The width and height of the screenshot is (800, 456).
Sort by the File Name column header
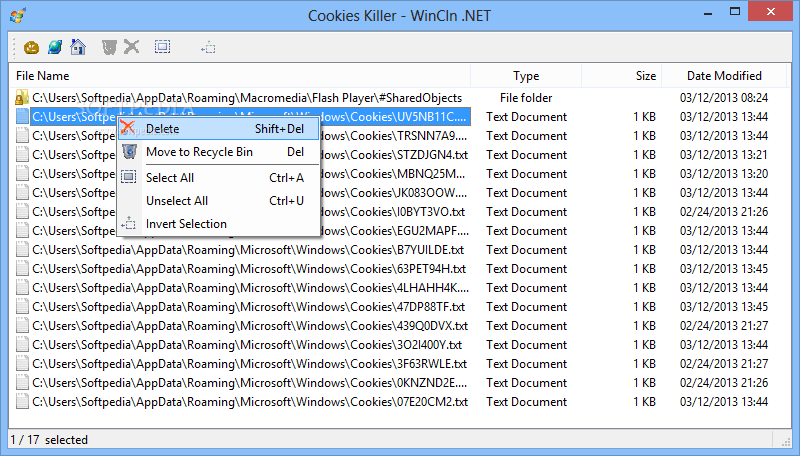click(x=240, y=75)
